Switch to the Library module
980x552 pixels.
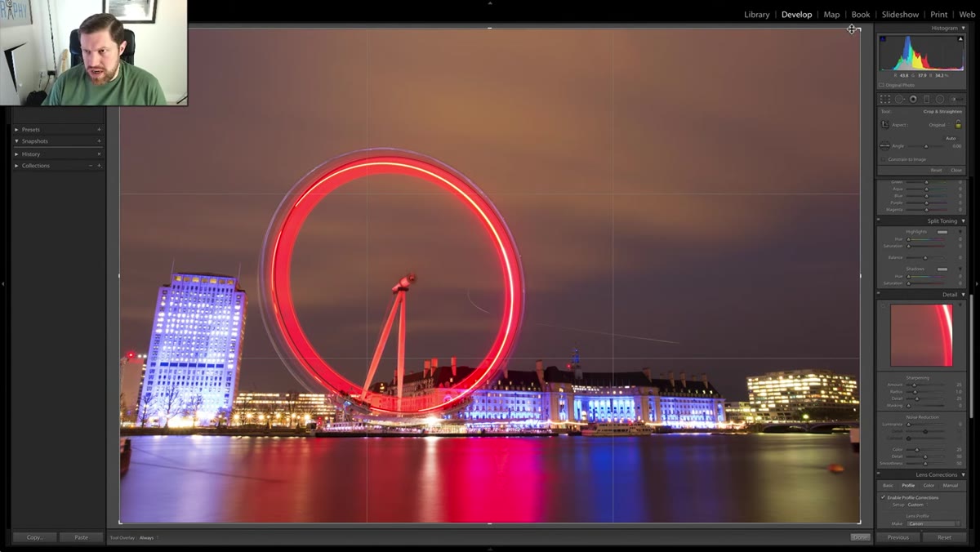point(757,15)
